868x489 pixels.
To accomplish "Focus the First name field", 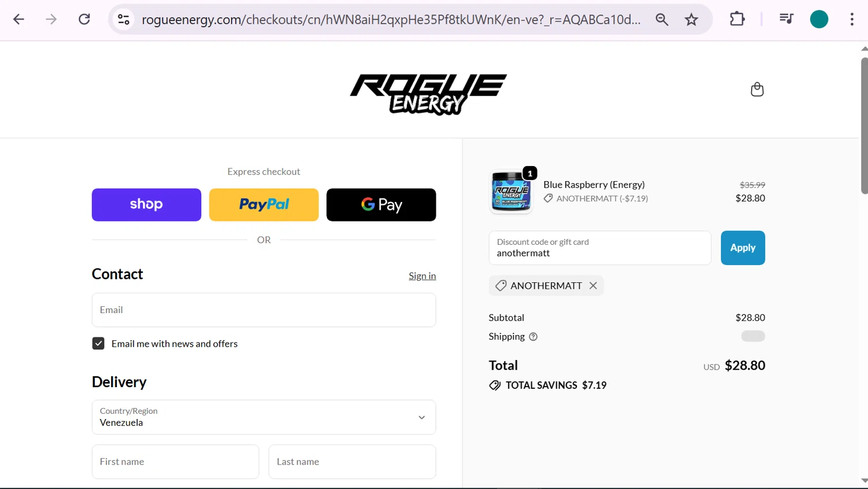I will (x=175, y=462).
